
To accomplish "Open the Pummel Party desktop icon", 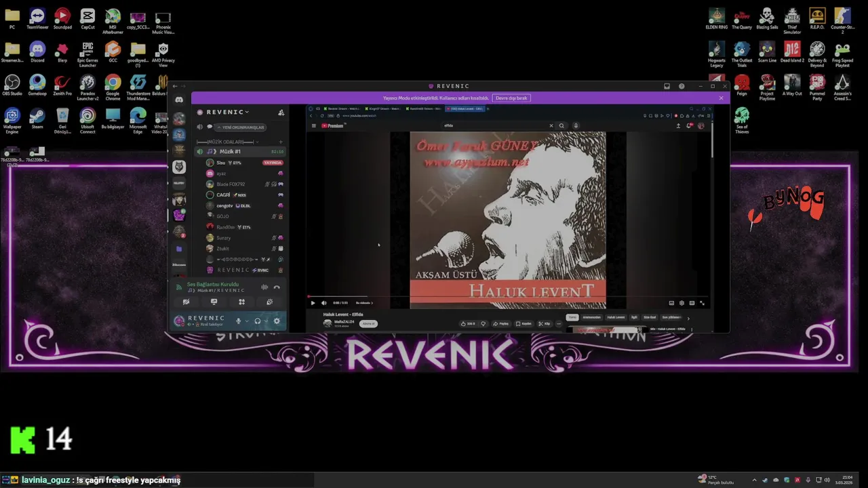I will [x=817, y=87].
